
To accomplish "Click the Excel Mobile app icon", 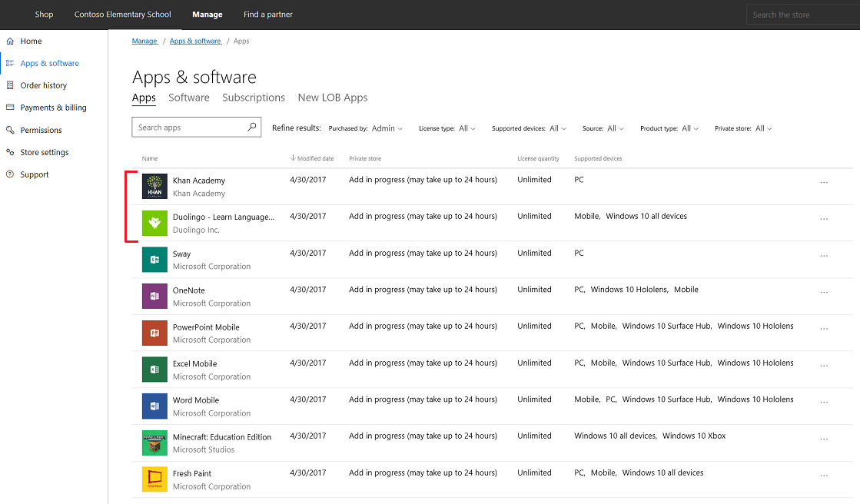I will (154, 370).
